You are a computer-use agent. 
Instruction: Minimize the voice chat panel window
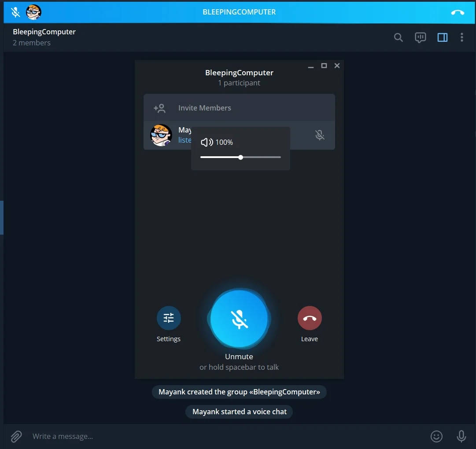pos(310,66)
